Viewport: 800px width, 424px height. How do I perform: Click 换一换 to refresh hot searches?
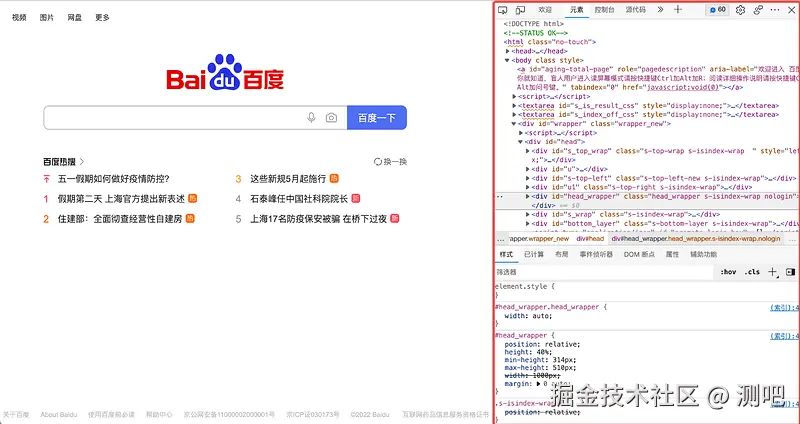point(390,162)
